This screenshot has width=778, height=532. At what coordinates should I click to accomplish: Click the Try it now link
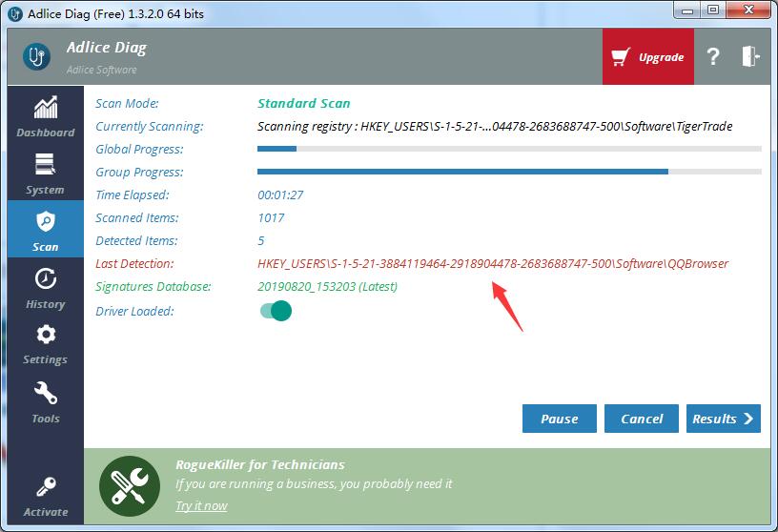(201, 505)
